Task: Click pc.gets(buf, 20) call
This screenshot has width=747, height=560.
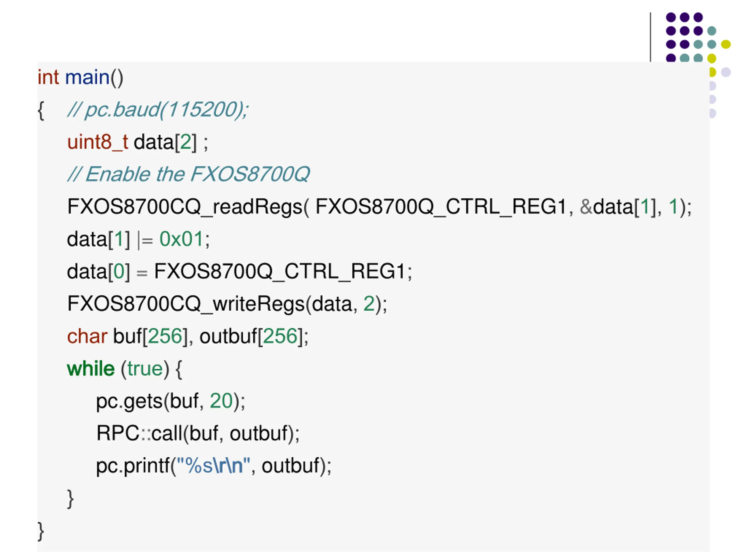Action: click(x=170, y=401)
